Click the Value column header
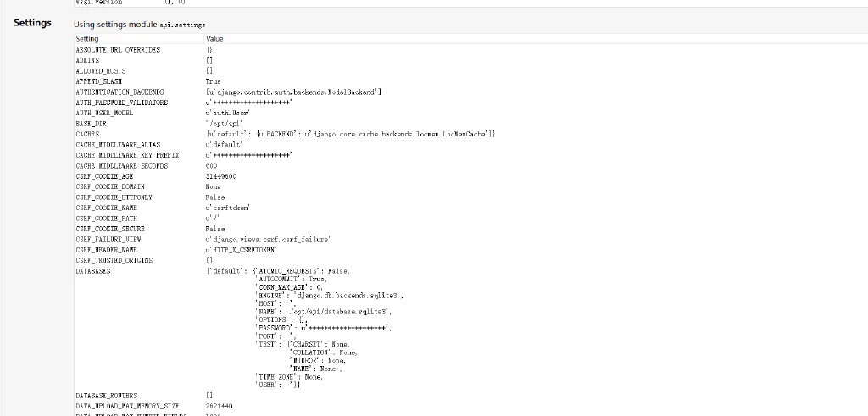The image size is (868, 416). point(214,39)
